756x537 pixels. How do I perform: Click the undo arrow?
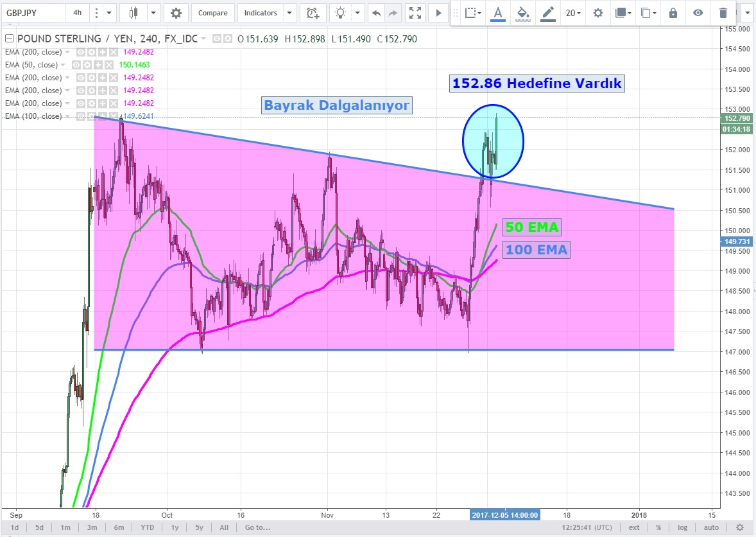click(376, 13)
